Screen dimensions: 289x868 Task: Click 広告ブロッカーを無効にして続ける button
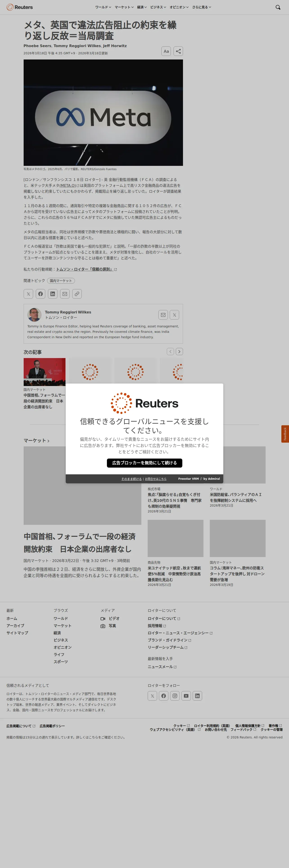pyautogui.click(x=145, y=463)
